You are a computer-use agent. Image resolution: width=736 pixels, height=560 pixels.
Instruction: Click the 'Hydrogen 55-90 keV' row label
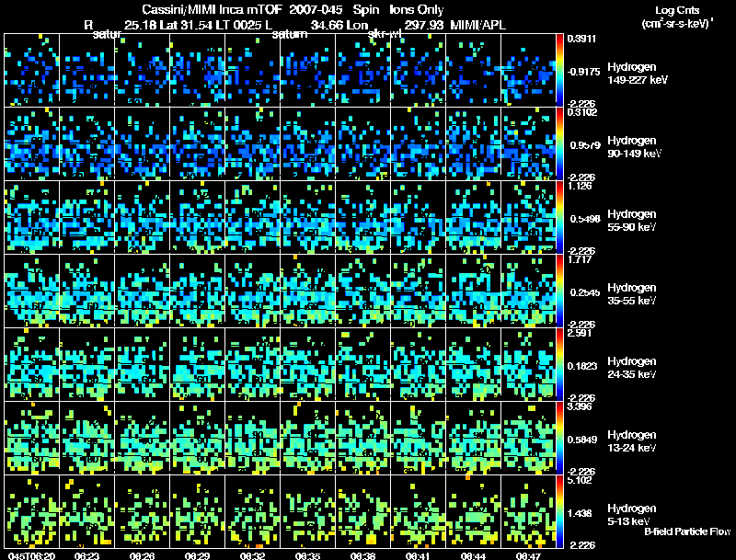tap(631, 221)
